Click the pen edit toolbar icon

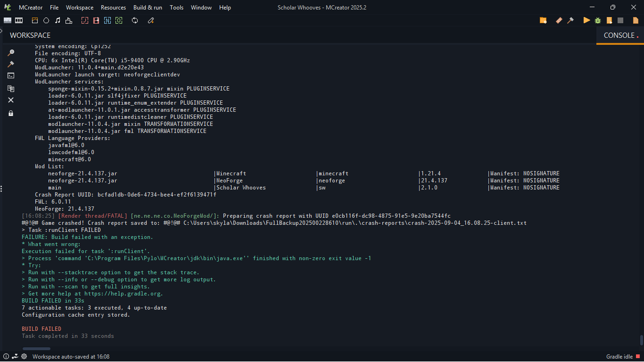click(x=150, y=21)
